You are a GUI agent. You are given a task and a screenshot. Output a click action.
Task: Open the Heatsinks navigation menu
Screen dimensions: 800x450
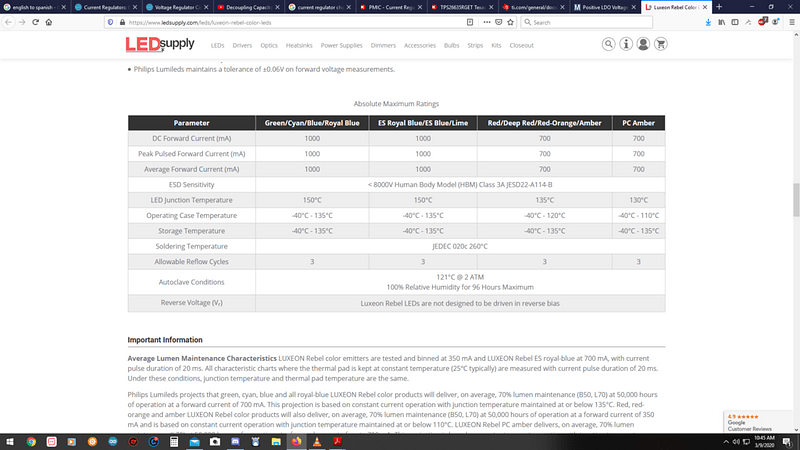[x=299, y=45]
